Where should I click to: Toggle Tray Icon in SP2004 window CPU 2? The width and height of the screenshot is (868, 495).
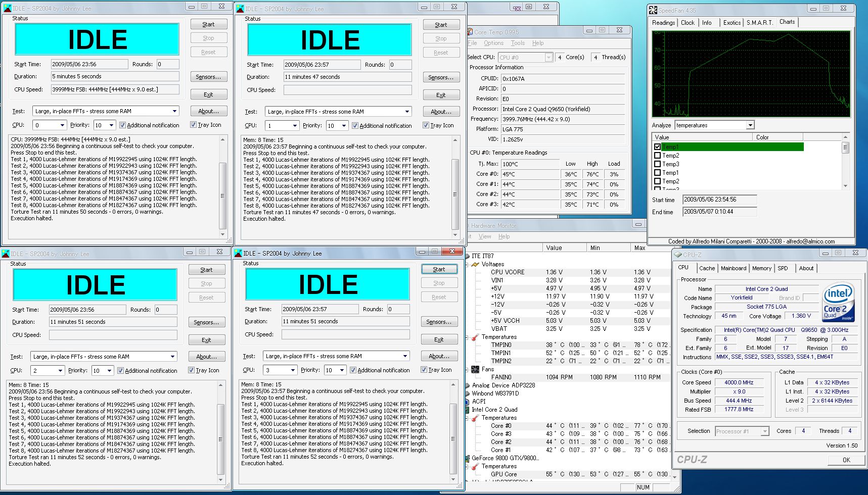tap(191, 370)
